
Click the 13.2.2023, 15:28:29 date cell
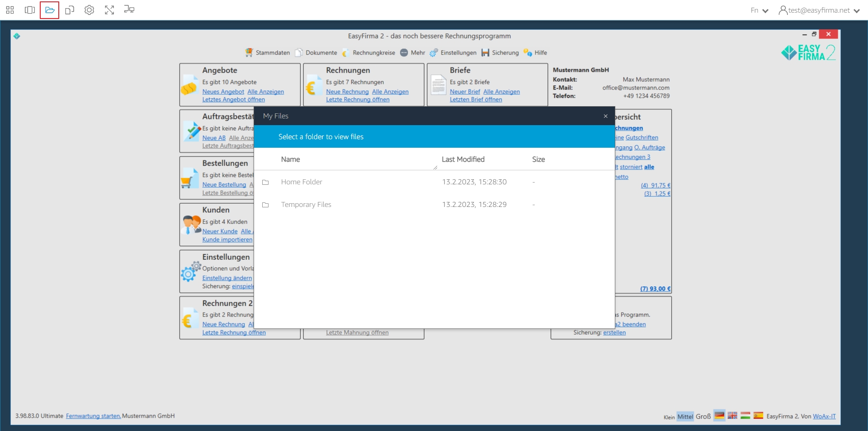pos(474,205)
